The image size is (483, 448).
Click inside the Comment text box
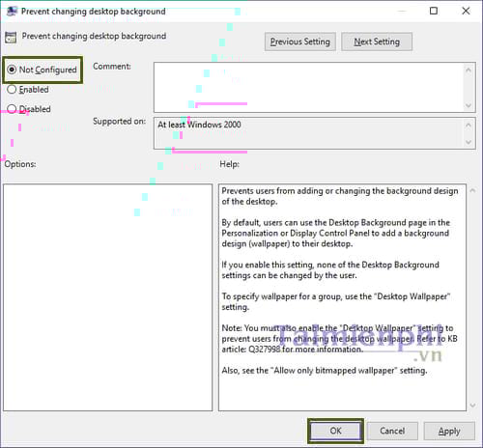308,87
